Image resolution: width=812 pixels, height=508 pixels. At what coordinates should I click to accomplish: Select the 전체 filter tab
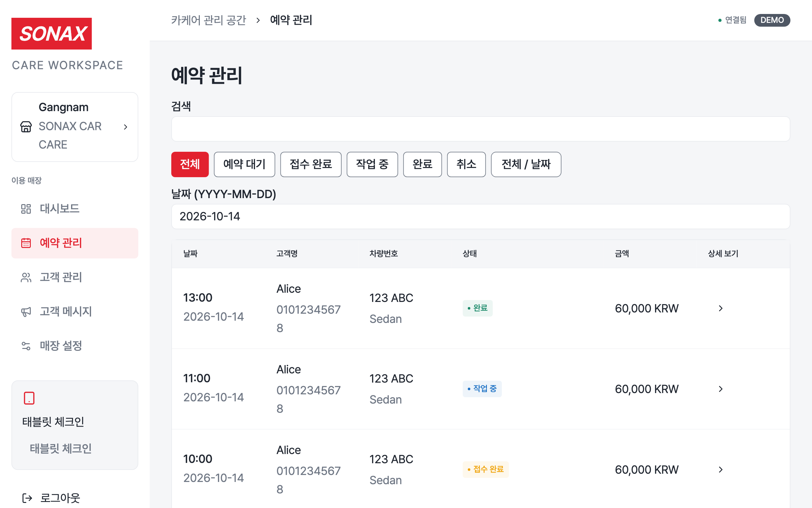[190, 164]
